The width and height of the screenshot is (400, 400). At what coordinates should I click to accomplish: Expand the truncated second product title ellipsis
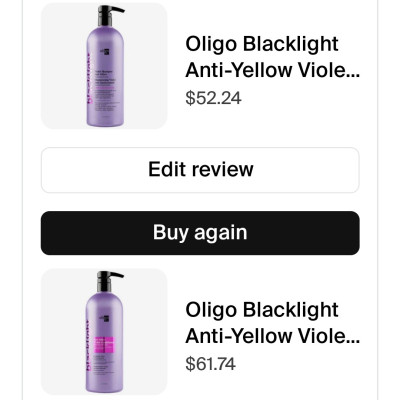click(x=356, y=336)
